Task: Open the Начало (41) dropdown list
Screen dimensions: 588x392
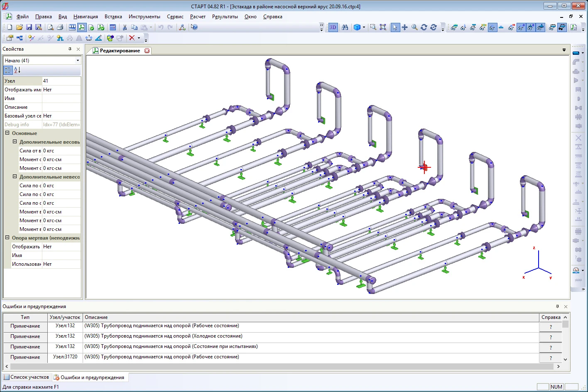Action: pos(78,61)
